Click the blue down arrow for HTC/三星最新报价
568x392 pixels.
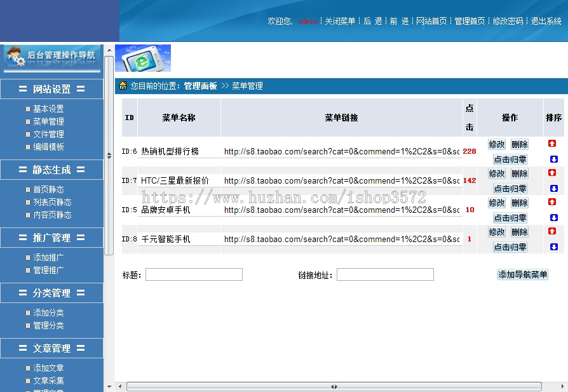click(552, 188)
